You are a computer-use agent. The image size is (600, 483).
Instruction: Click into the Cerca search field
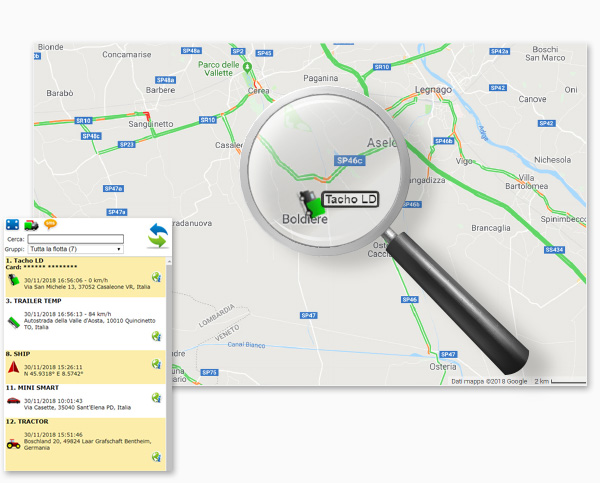coord(75,239)
